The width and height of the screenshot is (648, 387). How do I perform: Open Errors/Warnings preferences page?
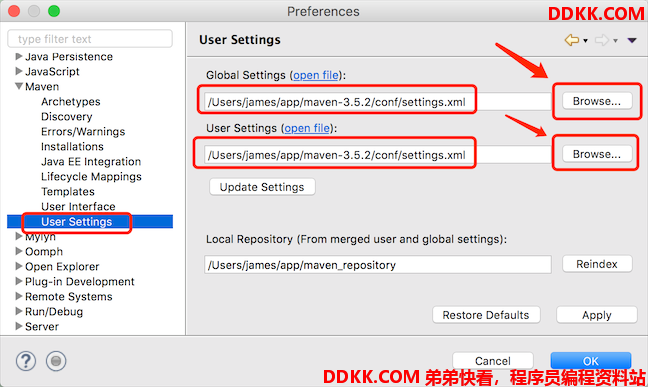[x=83, y=131]
